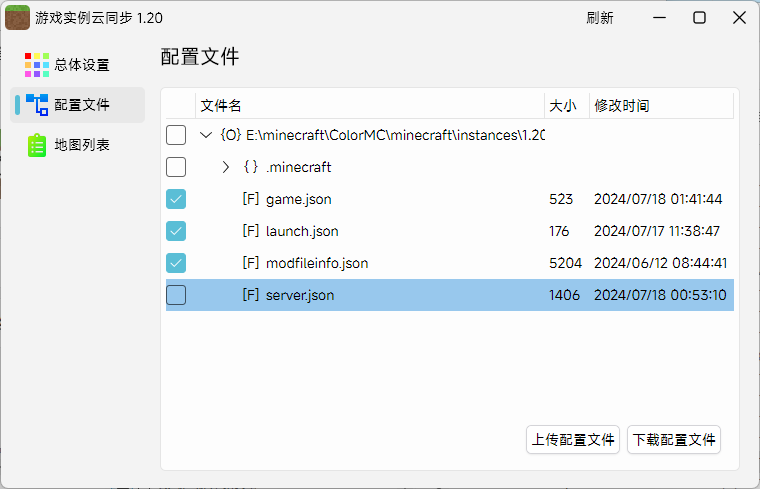Screen dimensions: 760x489
Task: Click the green clipboard icon for 地图列表
Action: click(x=37, y=145)
